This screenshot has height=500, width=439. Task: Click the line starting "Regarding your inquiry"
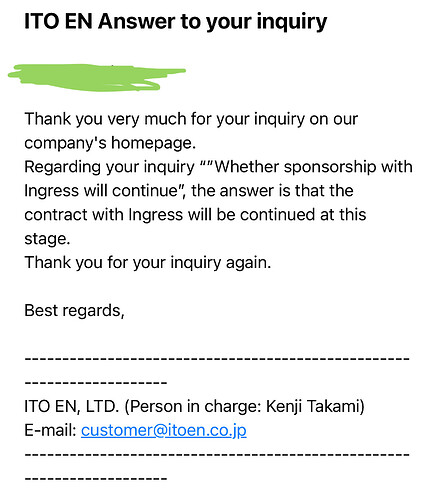click(218, 167)
